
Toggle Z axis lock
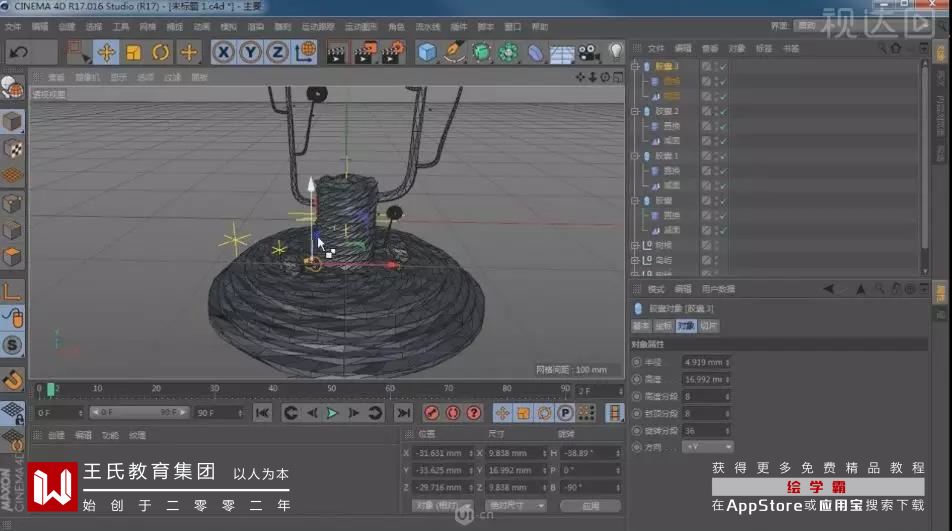point(277,52)
